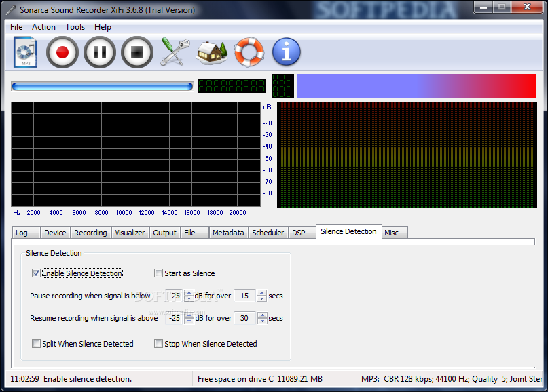The height and width of the screenshot is (392, 548).
Task: Open the Action menu
Action: pos(43,27)
